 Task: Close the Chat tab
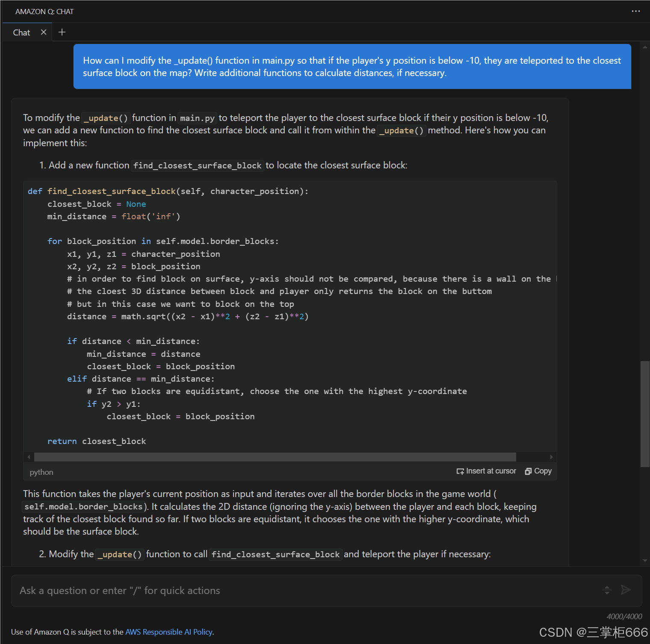[x=44, y=32]
